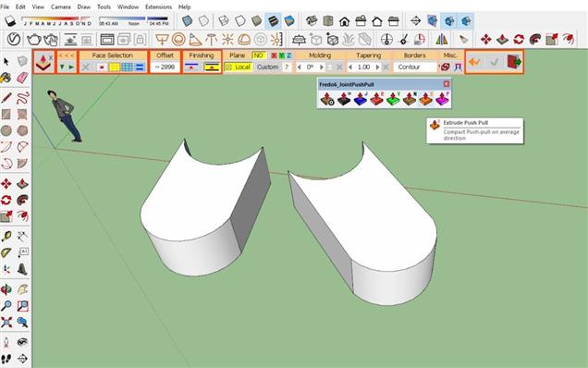
Task: Select the blue Joint Push Pull icon
Action: pyautogui.click(x=360, y=99)
